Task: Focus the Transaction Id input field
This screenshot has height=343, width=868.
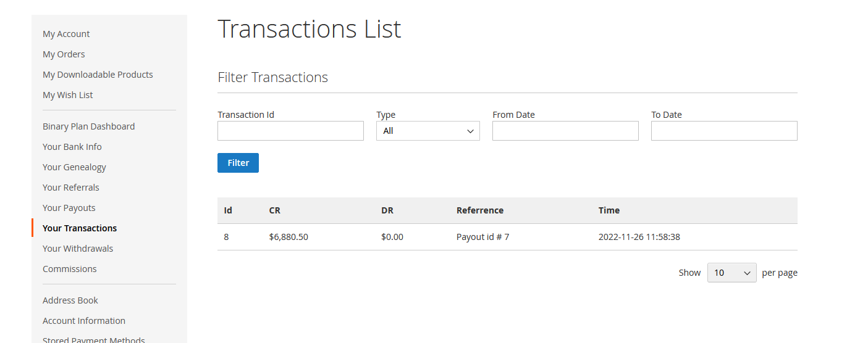Action: tap(290, 131)
